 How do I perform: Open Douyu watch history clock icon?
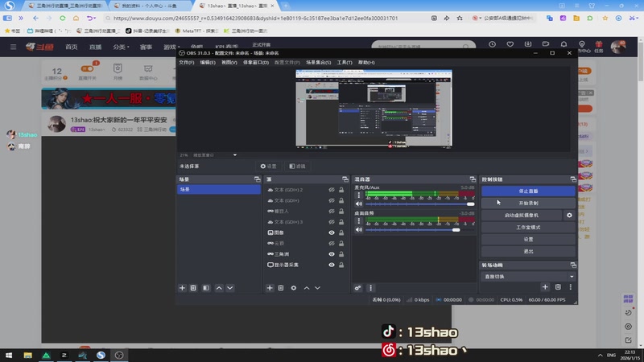coord(492,44)
